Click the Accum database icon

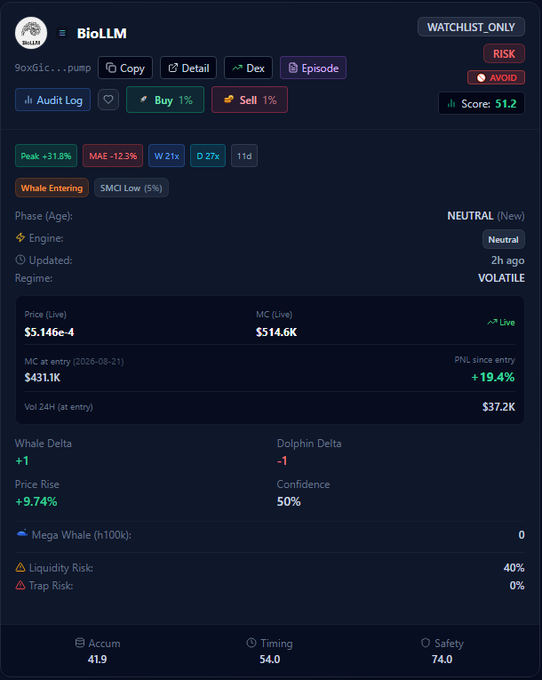(x=80, y=643)
